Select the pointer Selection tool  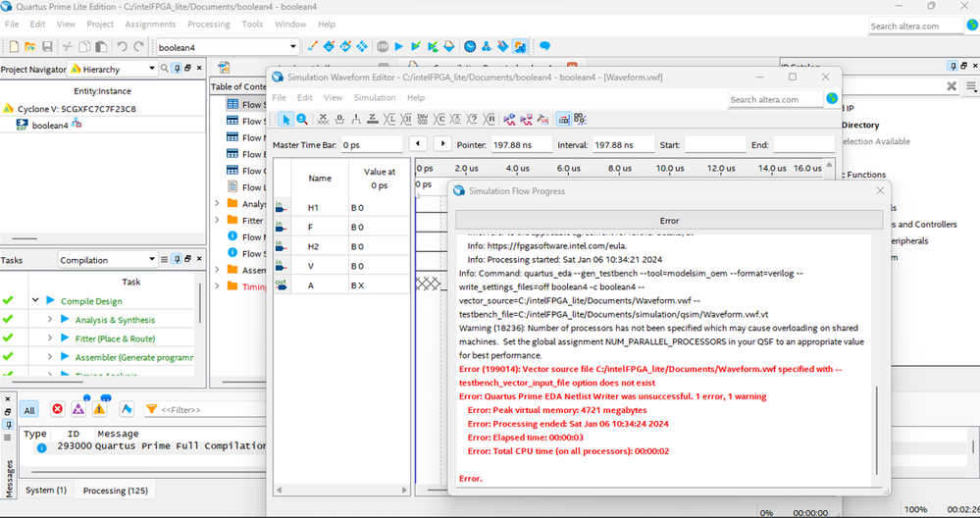[x=284, y=119]
